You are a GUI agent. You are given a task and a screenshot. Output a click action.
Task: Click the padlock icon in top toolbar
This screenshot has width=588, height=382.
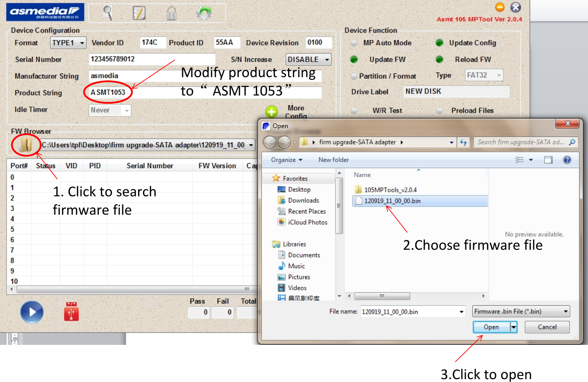coord(172,13)
